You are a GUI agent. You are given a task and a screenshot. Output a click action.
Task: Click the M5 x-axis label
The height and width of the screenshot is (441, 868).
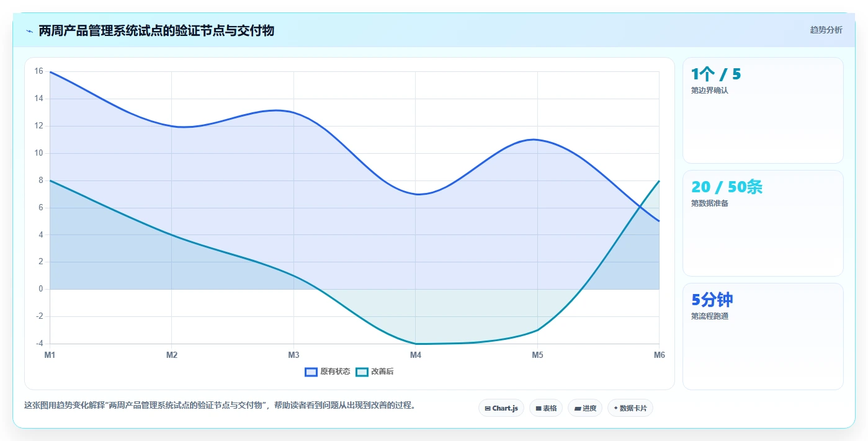537,355
